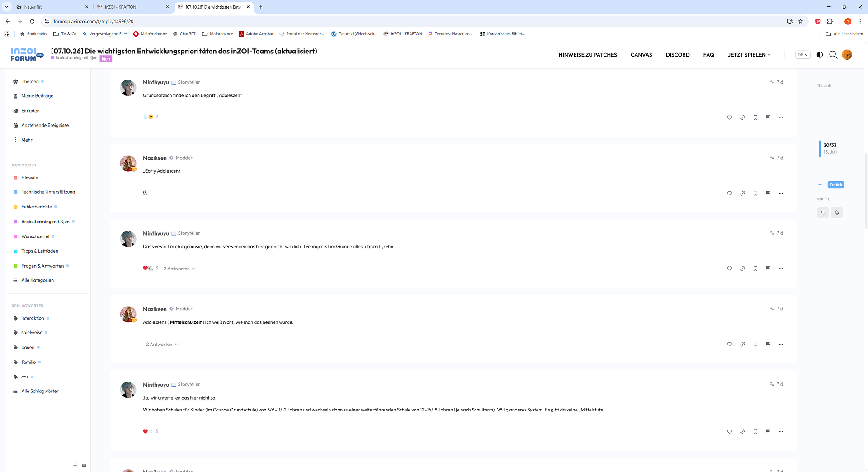Screen dimensions: 868x472
Task: Open more options on last Minthyuyu post
Action: [x=781, y=431]
